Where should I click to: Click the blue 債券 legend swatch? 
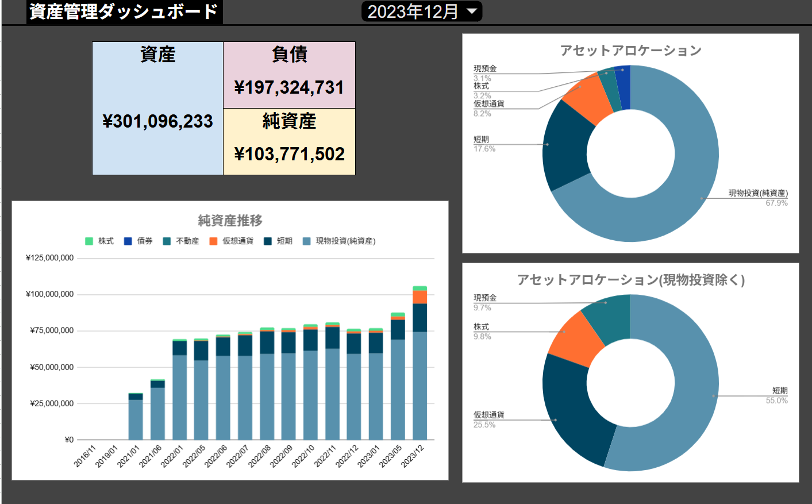[128, 241]
